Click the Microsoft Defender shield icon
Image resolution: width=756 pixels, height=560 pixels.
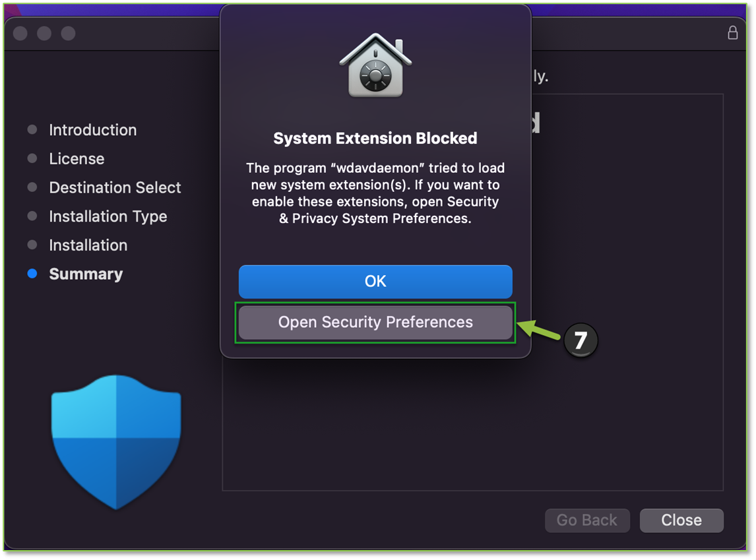click(x=115, y=441)
